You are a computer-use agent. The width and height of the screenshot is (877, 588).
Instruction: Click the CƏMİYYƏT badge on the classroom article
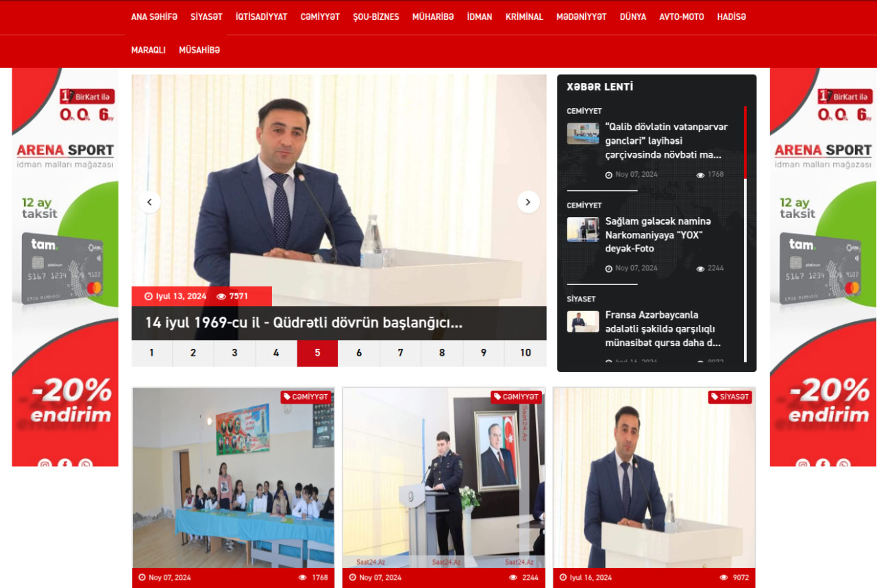[306, 395]
